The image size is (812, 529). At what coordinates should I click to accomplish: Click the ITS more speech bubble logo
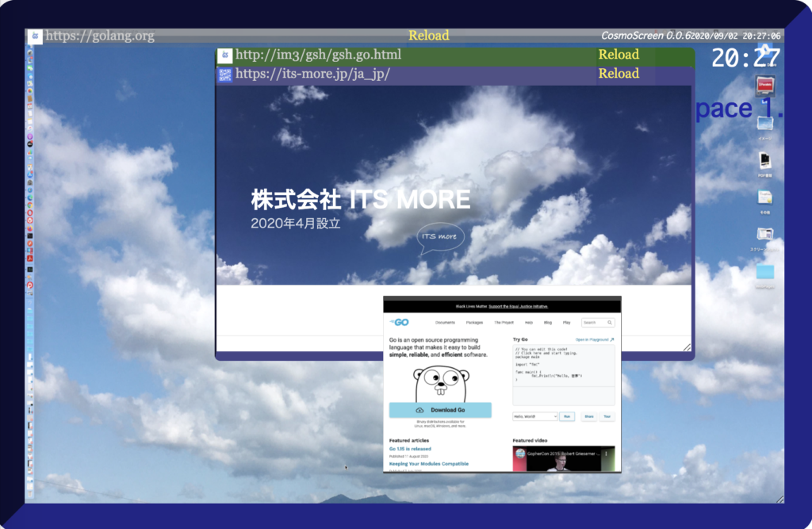tap(440, 237)
